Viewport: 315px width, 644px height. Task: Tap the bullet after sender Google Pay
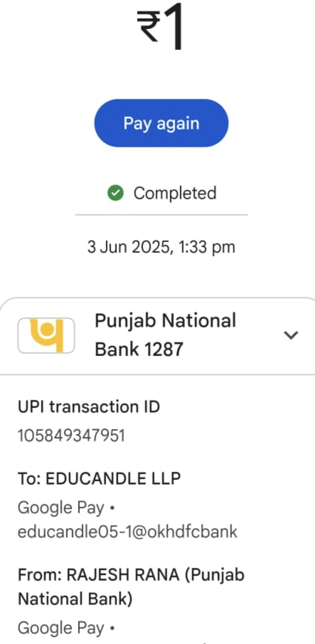[x=112, y=628]
